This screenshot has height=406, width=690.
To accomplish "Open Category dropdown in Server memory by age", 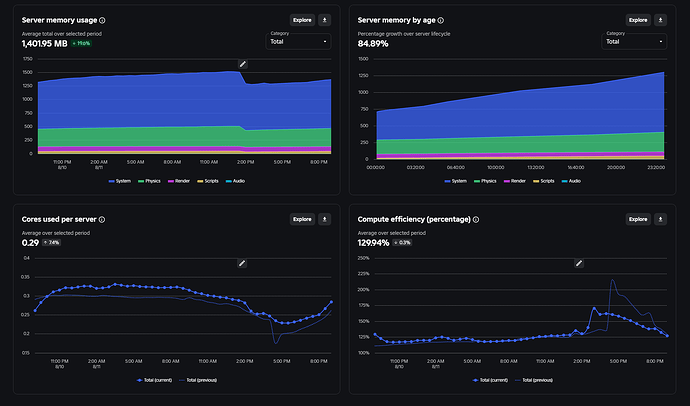I will [x=634, y=41].
